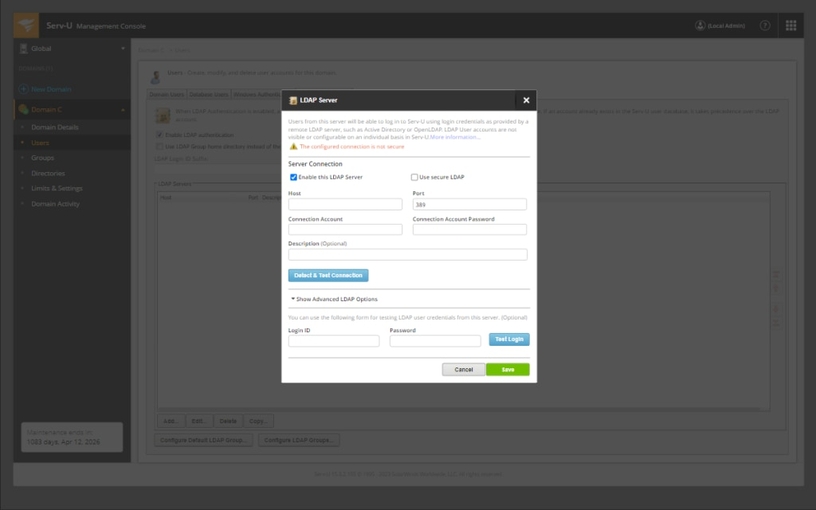Click the Users person icon on page header
Screen dimensions: 816x510
[155, 77]
